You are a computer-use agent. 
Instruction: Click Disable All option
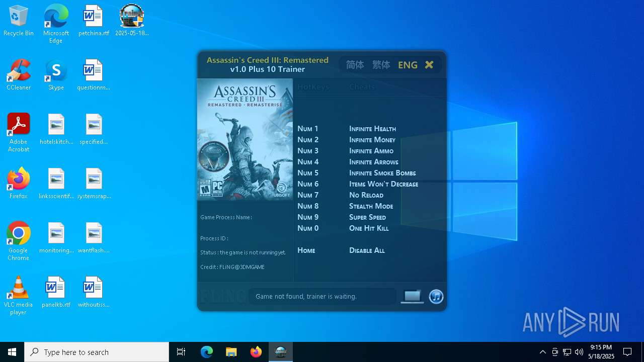(x=367, y=250)
